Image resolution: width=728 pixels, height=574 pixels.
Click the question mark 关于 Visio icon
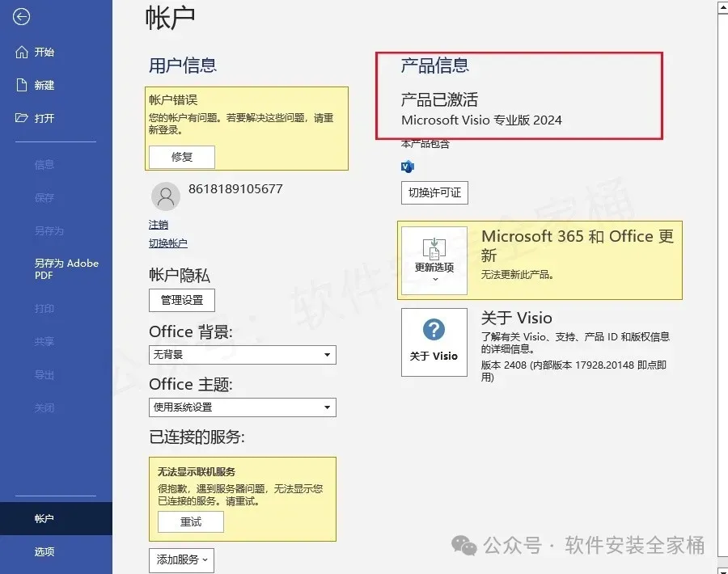(x=434, y=330)
